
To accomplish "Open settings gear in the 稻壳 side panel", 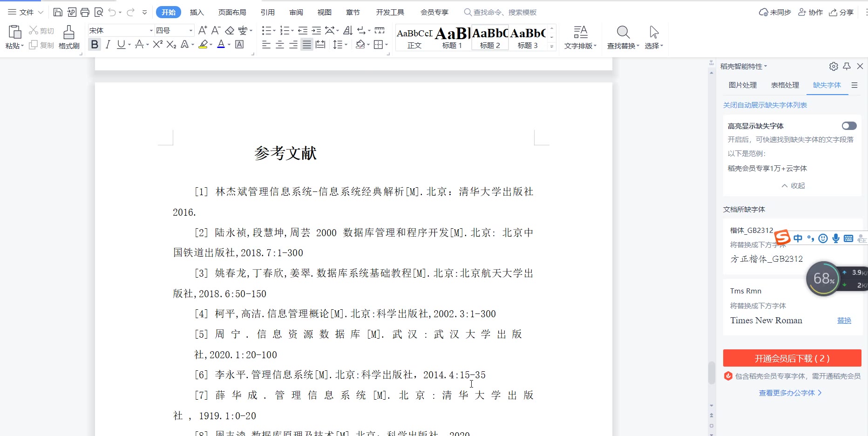I will pyautogui.click(x=834, y=67).
